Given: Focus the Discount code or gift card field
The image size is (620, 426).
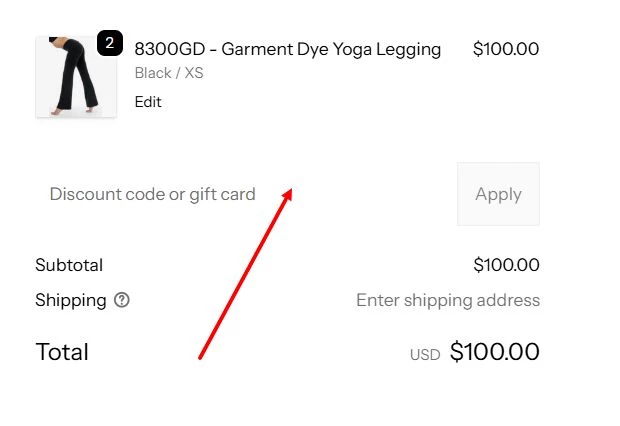Looking at the screenshot, I should point(240,194).
